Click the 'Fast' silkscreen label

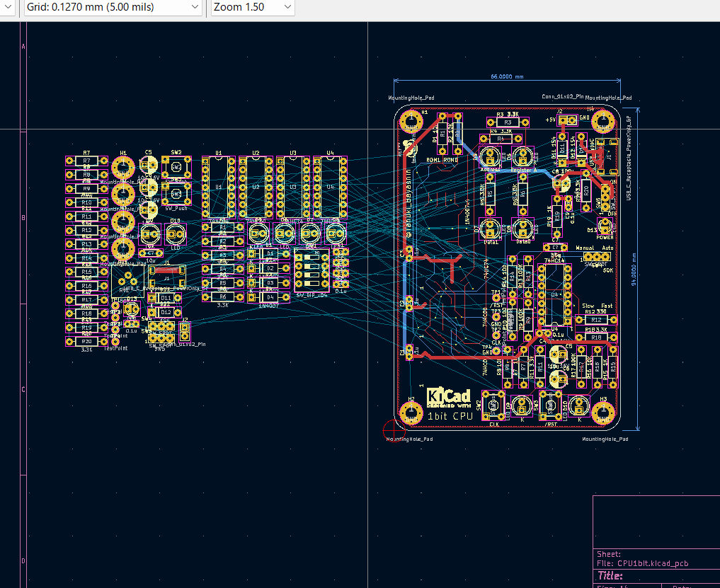(607, 306)
